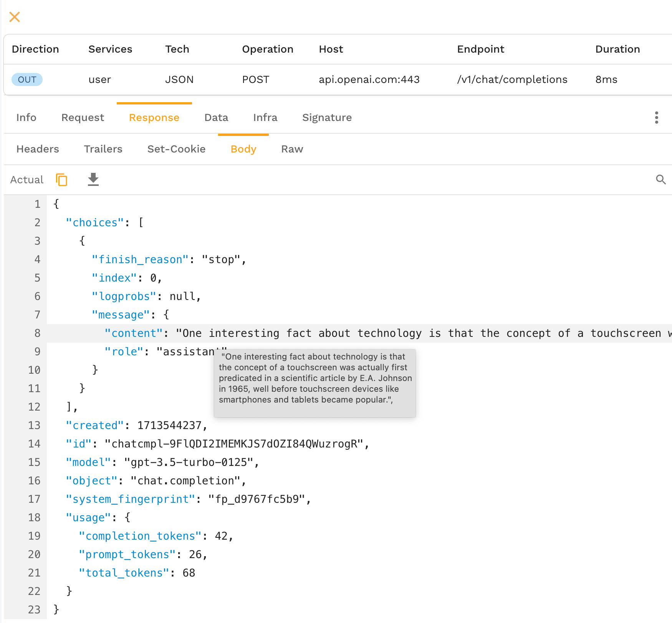Open the Trailers sub-tab
The height and width of the screenshot is (623, 672).
point(103,149)
